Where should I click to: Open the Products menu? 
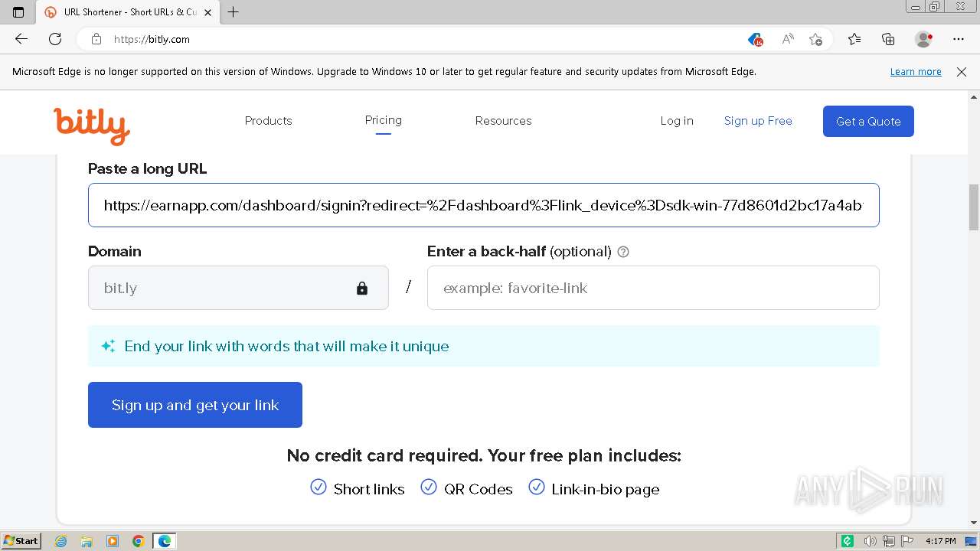coord(269,121)
